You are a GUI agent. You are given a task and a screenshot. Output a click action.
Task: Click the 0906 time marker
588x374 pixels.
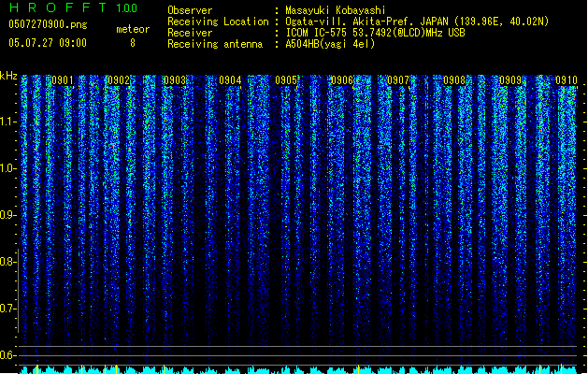[x=342, y=80]
